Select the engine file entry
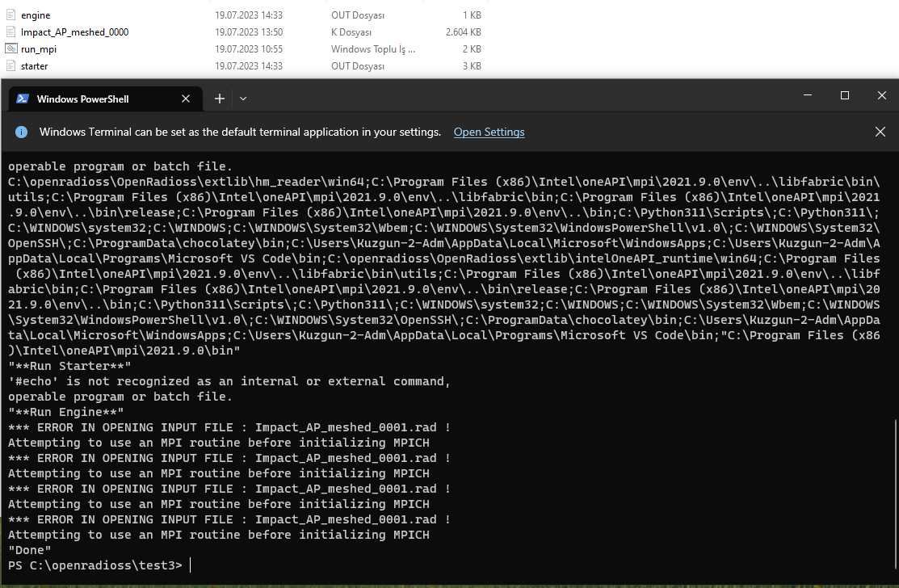899x588 pixels. coord(34,15)
